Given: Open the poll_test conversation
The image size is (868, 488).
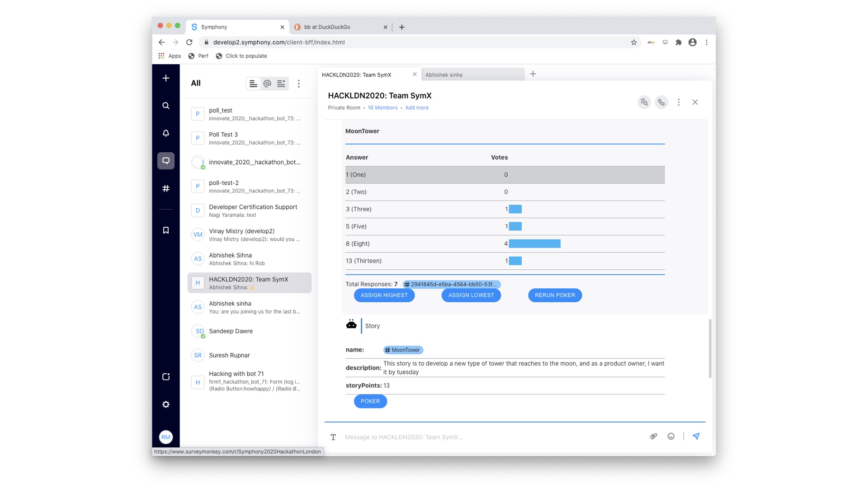Looking at the screenshot, I should pyautogui.click(x=250, y=114).
